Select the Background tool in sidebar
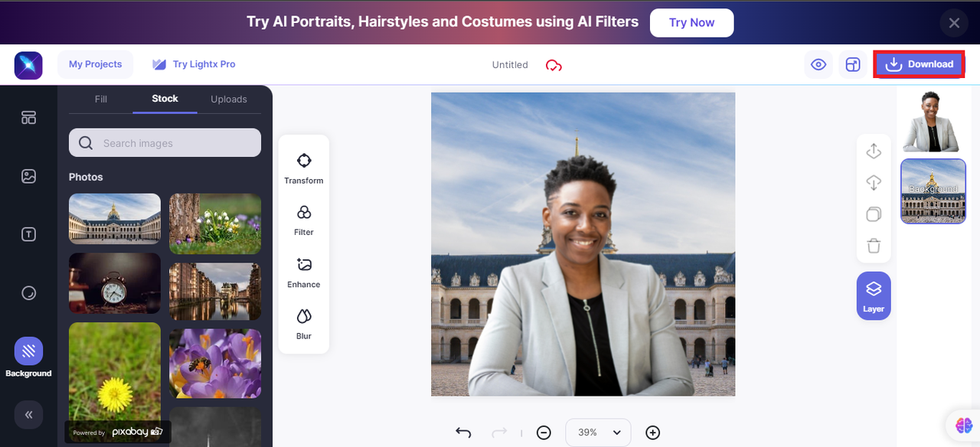 (x=28, y=358)
